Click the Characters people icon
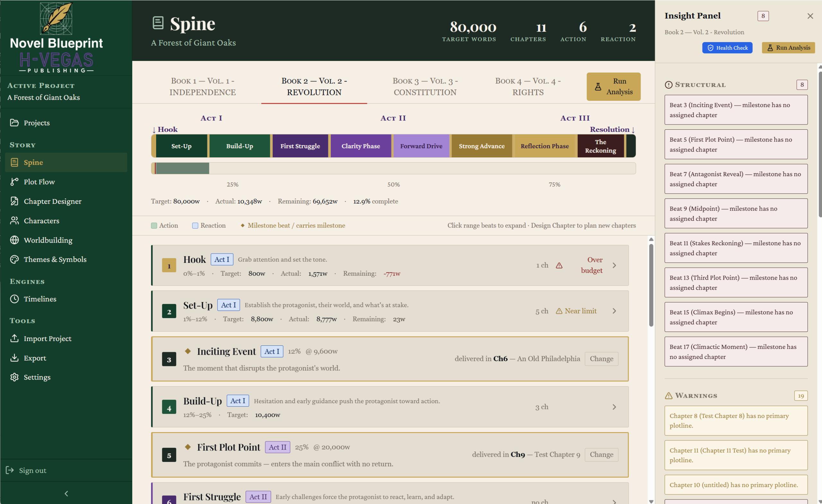The width and height of the screenshot is (822, 504). (14, 221)
